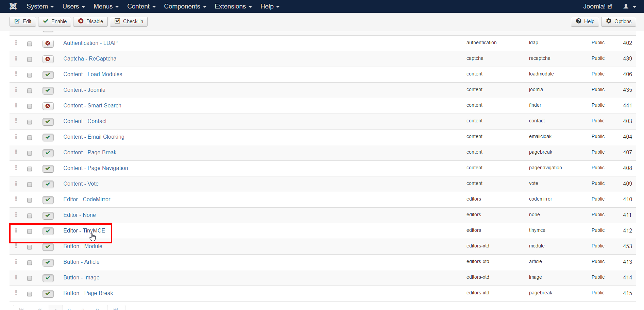This screenshot has height=310, width=644.
Task: Click the Enable toolbar button
Action: tap(55, 21)
